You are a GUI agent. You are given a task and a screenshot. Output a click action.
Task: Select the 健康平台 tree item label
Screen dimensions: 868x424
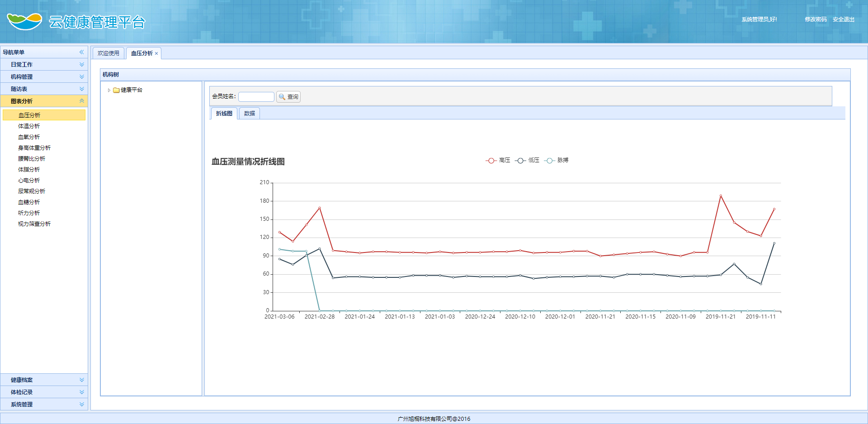click(132, 90)
